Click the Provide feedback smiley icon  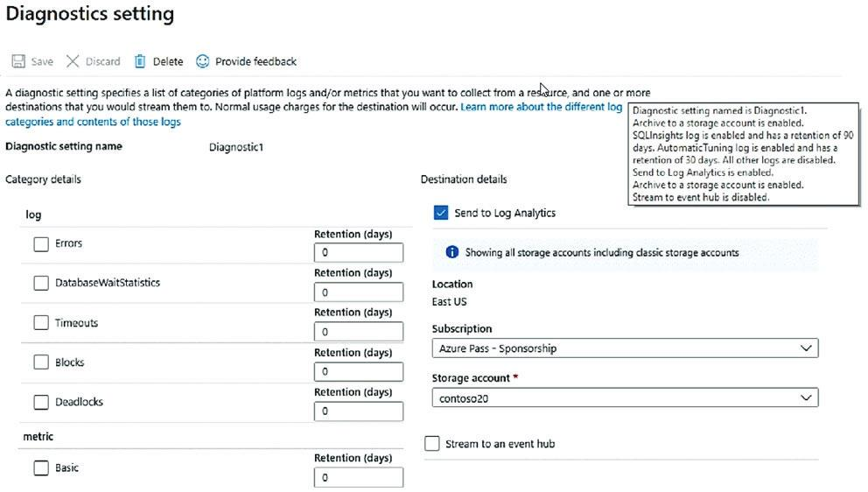(203, 61)
